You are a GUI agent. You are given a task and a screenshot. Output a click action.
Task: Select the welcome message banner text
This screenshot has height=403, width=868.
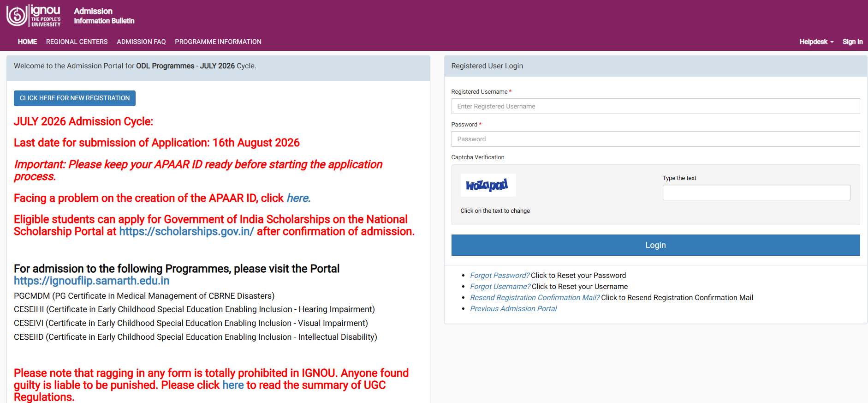[x=135, y=66]
